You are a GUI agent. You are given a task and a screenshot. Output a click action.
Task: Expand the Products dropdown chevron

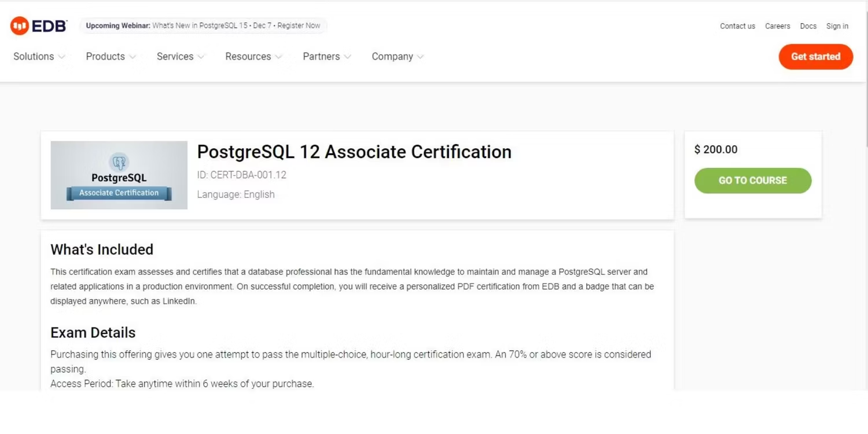click(x=133, y=57)
